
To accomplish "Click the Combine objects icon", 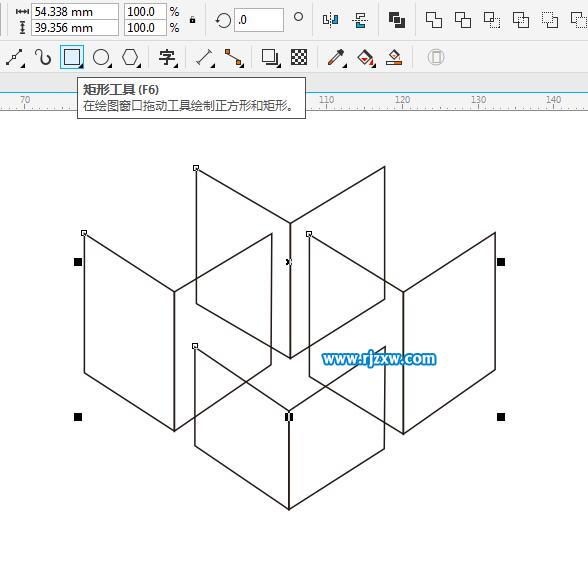I will point(397,20).
